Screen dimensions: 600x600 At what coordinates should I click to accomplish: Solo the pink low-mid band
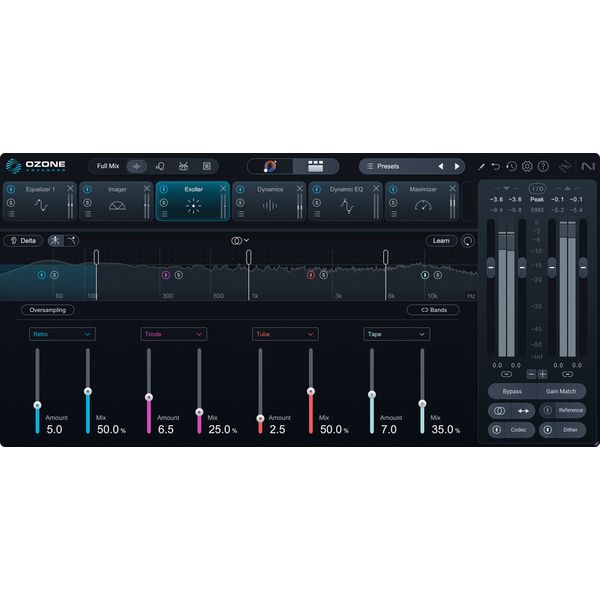(x=179, y=275)
